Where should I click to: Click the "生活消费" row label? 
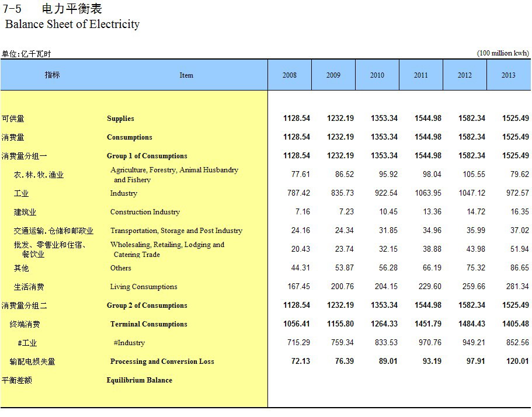click(29, 287)
